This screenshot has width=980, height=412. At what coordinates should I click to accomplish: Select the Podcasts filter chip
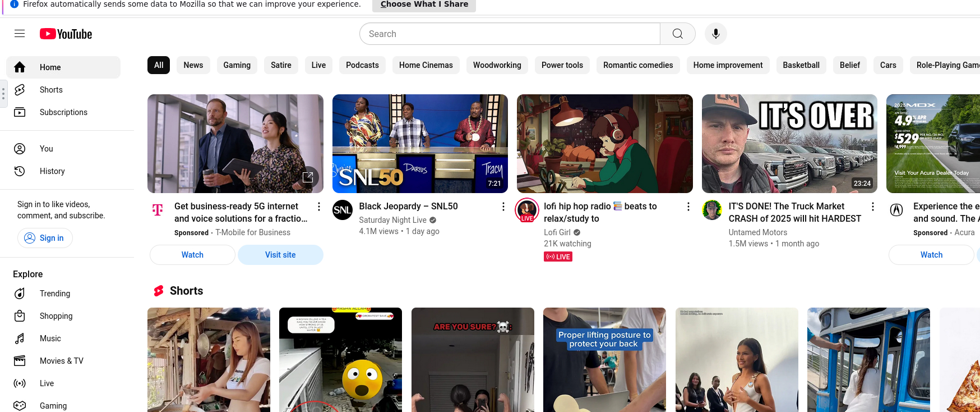tap(362, 65)
